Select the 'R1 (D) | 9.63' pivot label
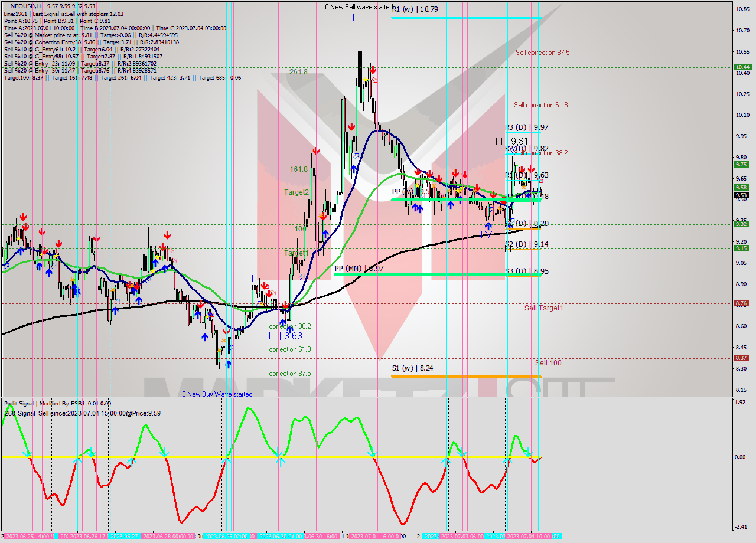The width and height of the screenshot is (756, 543). pos(526,175)
